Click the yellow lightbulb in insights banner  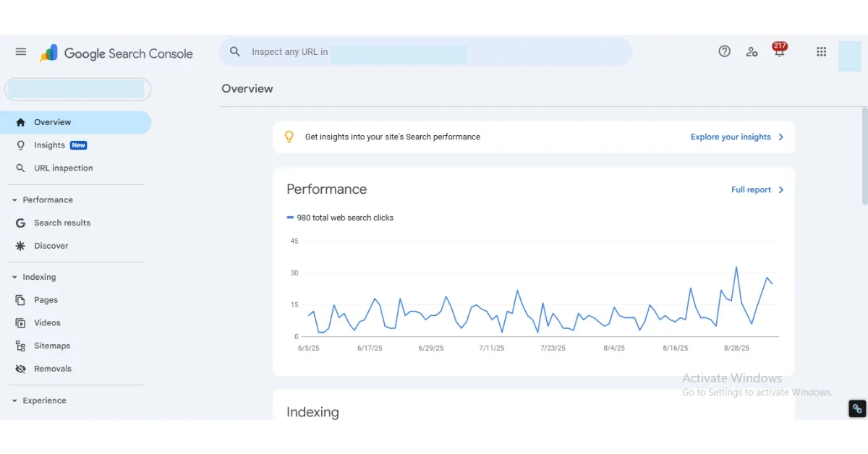point(289,137)
